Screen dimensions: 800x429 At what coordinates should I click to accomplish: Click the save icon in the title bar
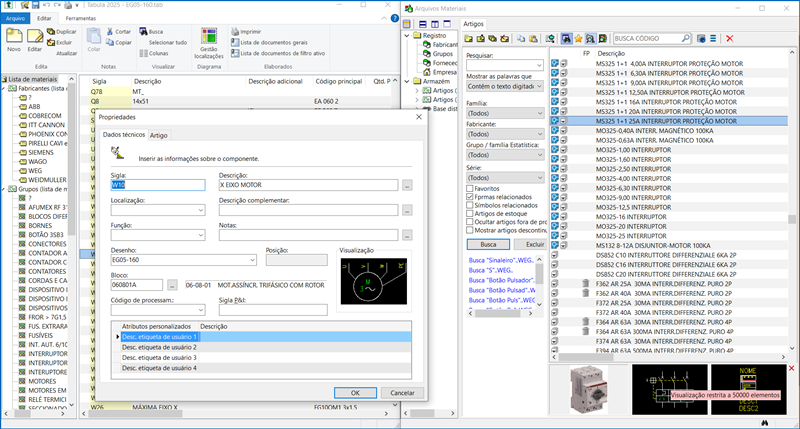coord(36,5)
